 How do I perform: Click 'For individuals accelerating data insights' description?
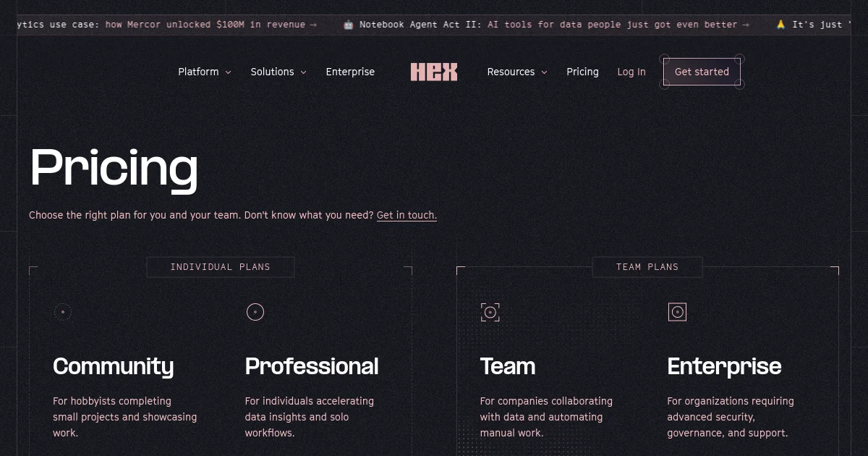pos(310,417)
